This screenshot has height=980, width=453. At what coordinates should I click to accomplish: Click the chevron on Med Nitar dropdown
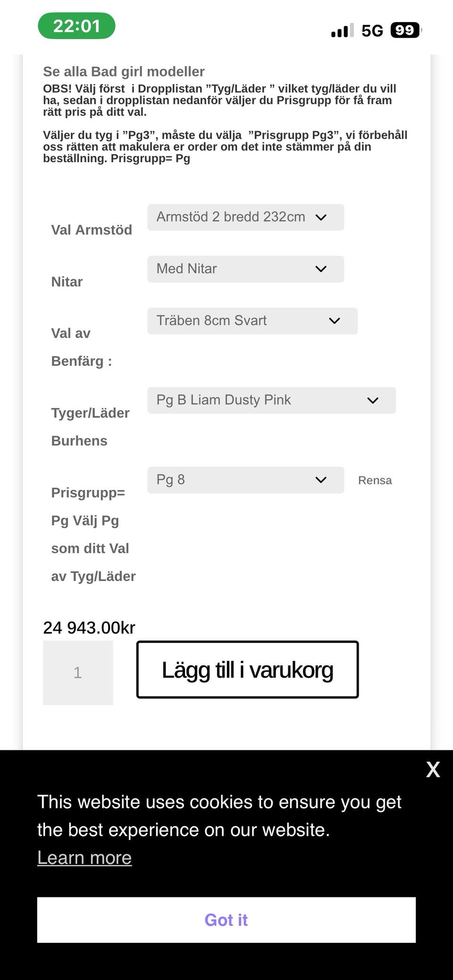point(321,269)
